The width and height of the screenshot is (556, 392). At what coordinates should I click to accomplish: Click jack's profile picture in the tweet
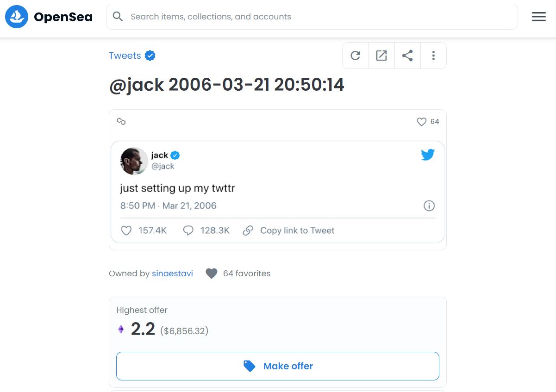pyautogui.click(x=134, y=161)
